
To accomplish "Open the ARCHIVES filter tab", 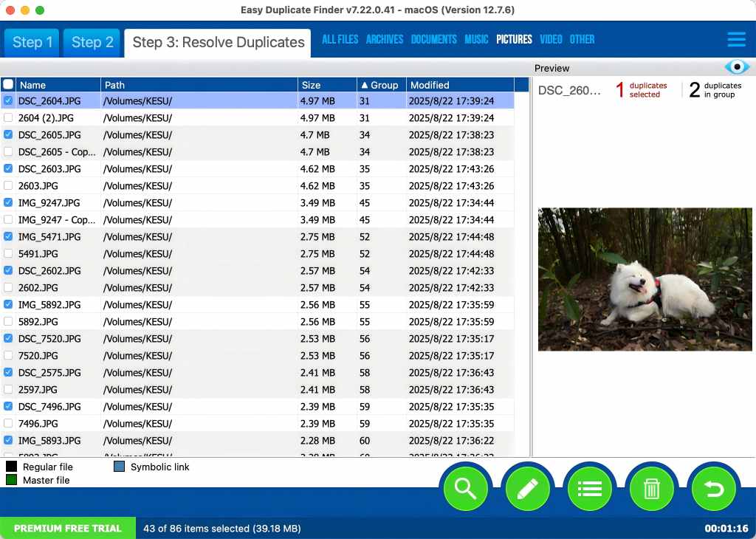I will point(384,40).
